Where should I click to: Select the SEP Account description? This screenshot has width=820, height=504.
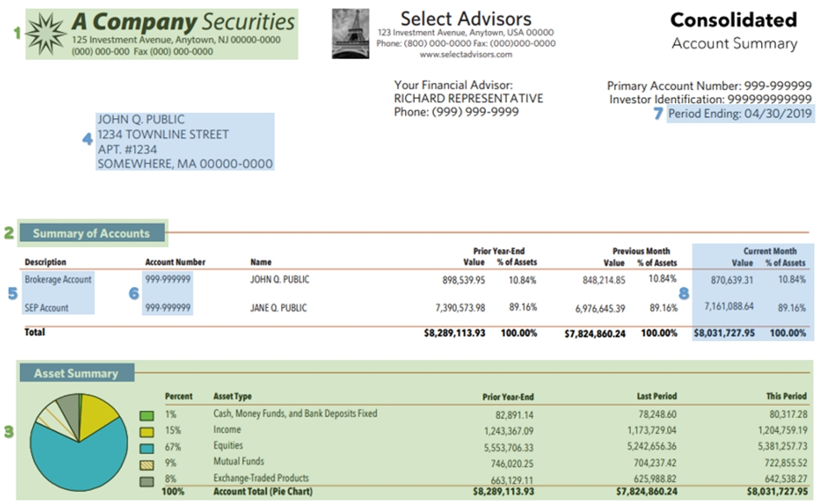pyautogui.click(x=47, y=308)
